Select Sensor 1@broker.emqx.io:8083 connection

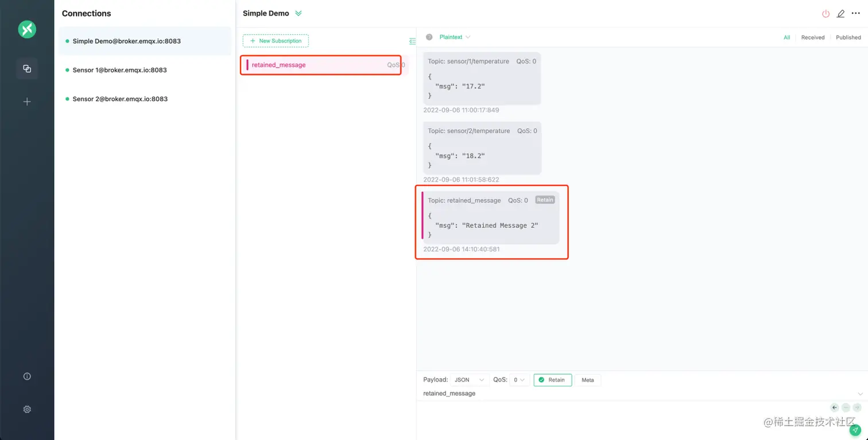coord(145,70)
